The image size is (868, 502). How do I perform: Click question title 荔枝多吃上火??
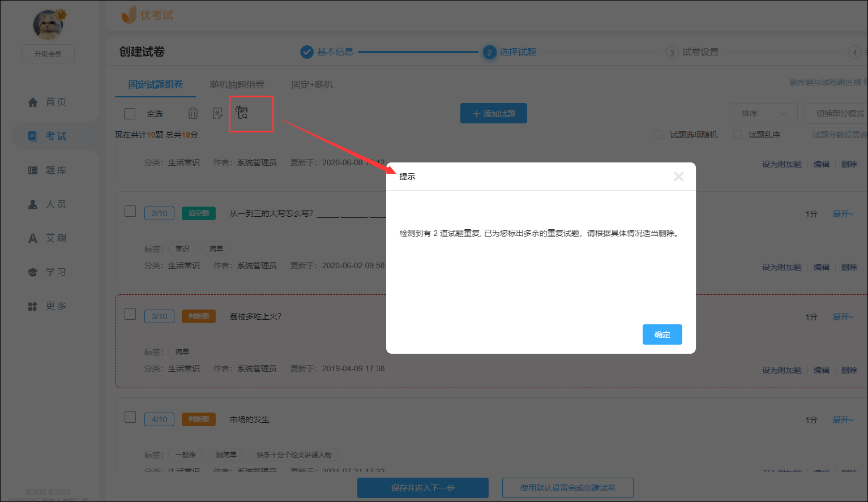pos(255,316)
